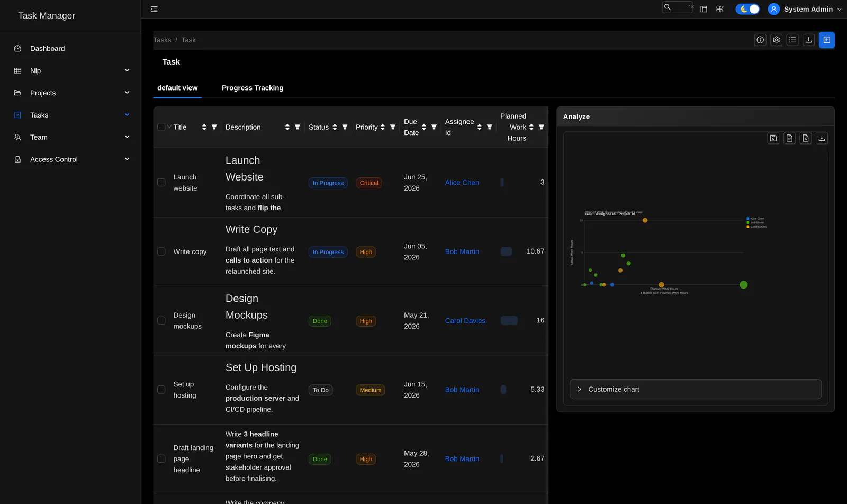Filter the Planned Work Hours column

[x=542, y=127]
